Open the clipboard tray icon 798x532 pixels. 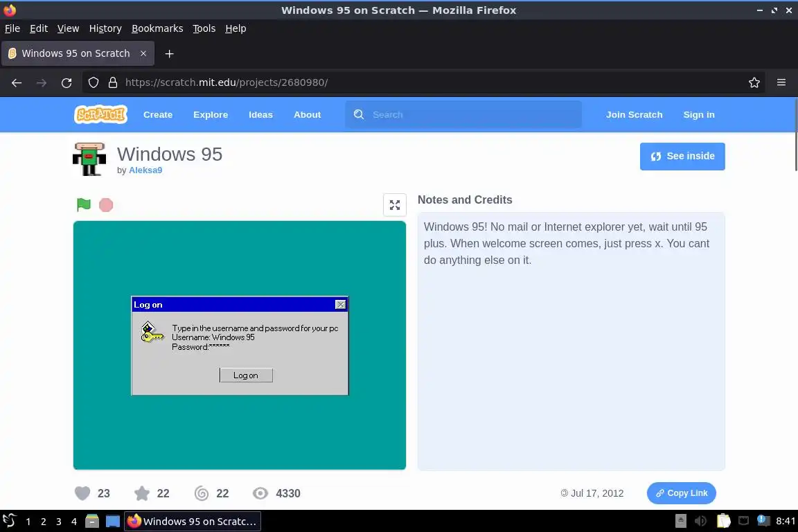point(723,521)
